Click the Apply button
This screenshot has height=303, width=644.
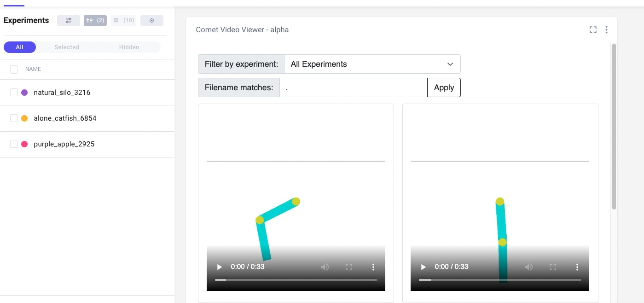[x=444, y=87]
